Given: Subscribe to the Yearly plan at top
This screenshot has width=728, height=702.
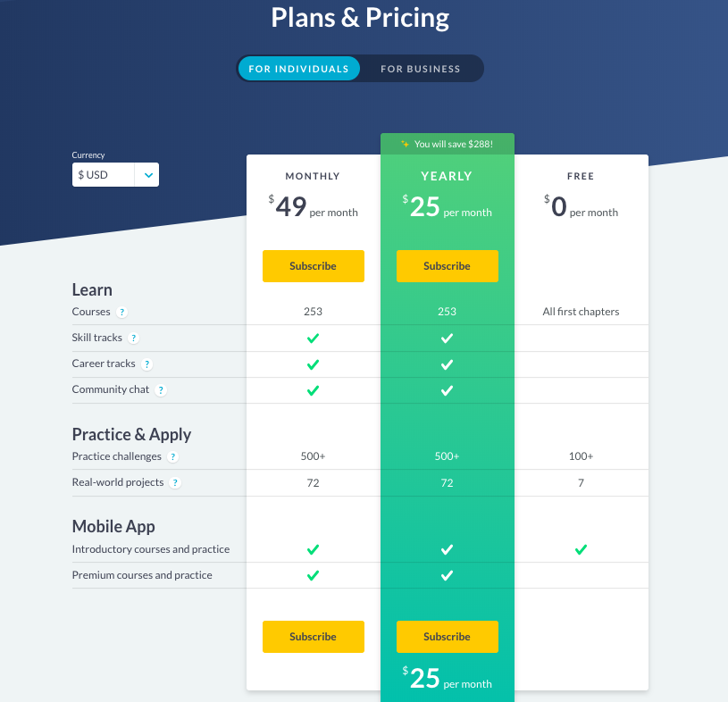Looking at the screenshot, I should coord(447,266).
